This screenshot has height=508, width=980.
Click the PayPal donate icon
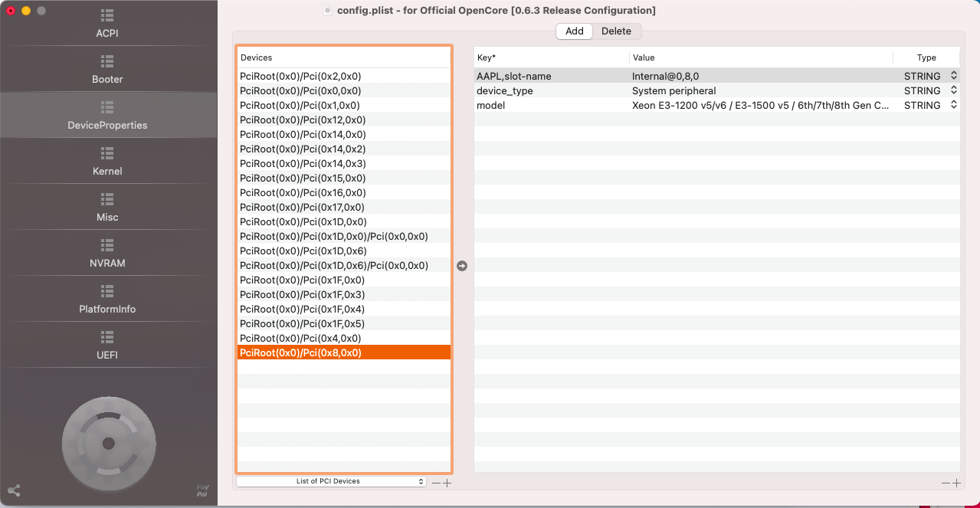(x=202, y=491)
